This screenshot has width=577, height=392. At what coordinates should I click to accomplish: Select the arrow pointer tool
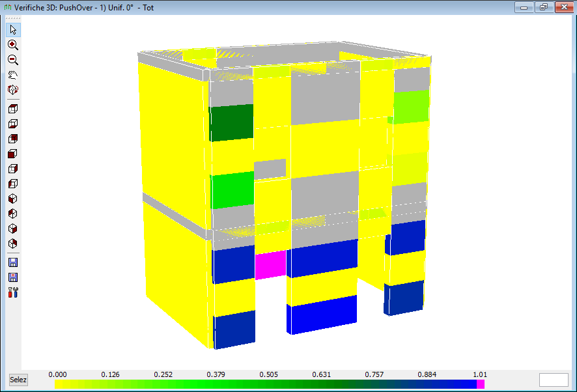(13, 29)
